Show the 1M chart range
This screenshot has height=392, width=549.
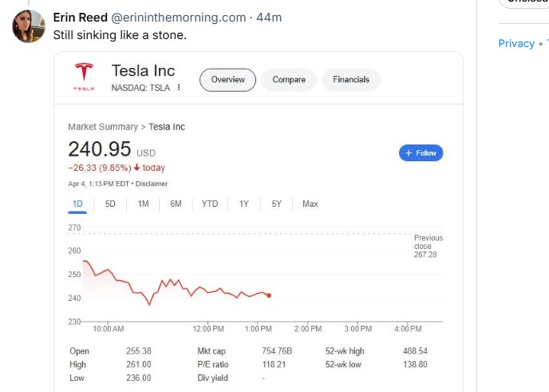[144, 204]
